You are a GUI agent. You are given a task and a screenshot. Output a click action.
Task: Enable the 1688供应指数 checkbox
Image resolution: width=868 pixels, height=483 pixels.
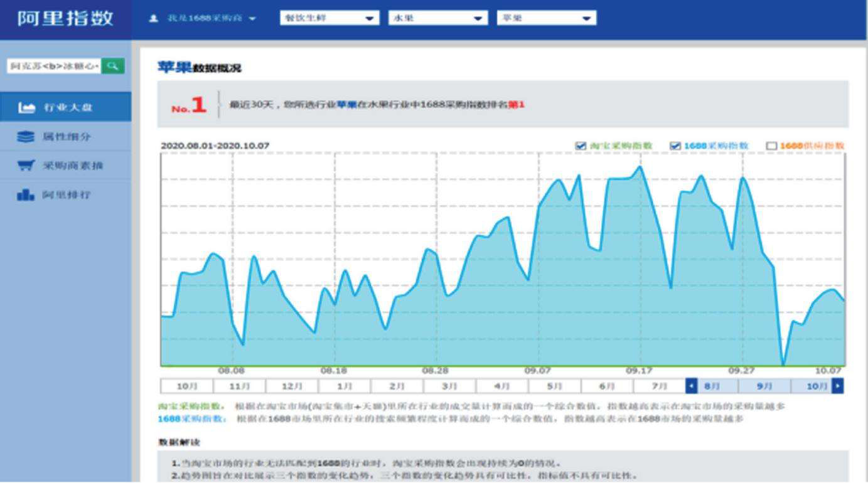[x=771, y=146]
